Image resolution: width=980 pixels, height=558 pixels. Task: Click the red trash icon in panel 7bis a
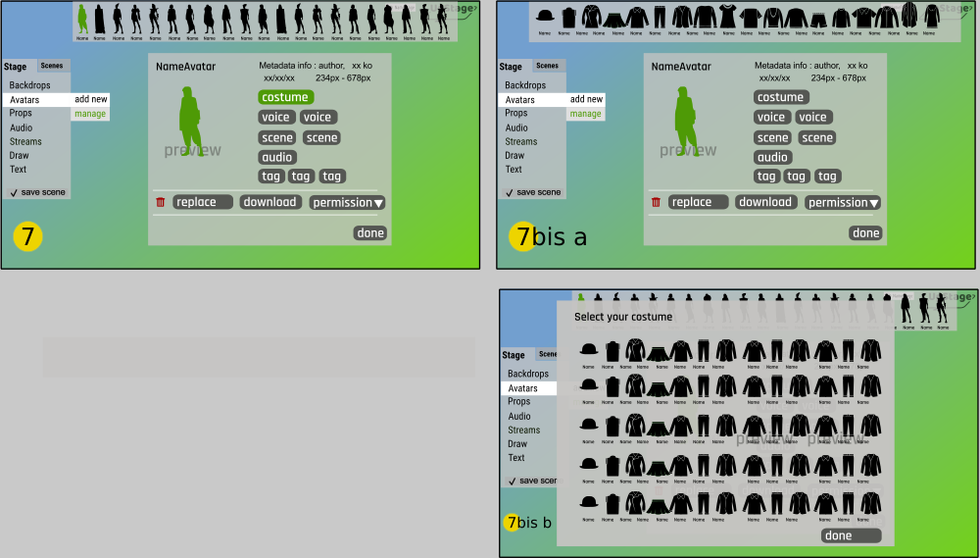click(656, 202)
